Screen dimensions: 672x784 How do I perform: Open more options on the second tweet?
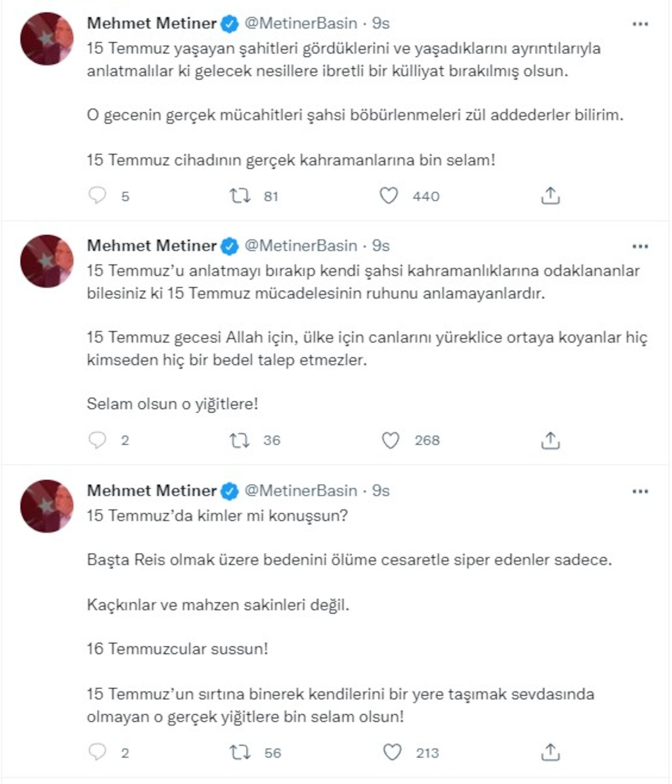(640, 246)
